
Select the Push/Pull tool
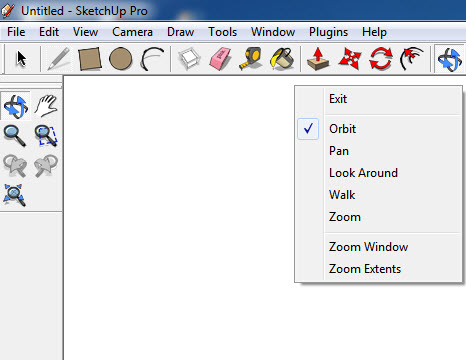[x=318, y=59]
